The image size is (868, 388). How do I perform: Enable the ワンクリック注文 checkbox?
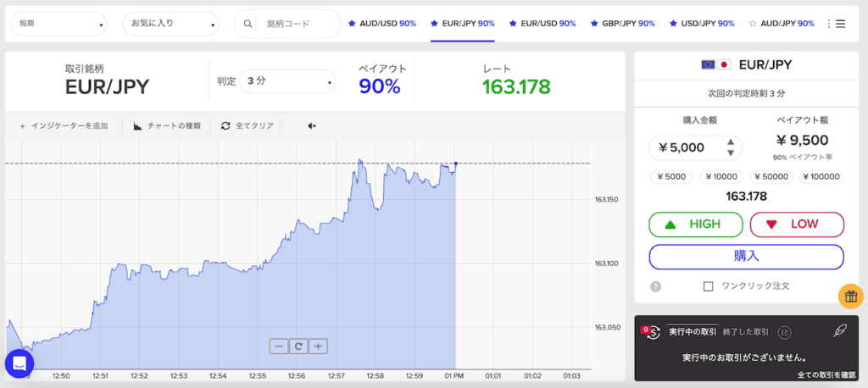click(708, 286)
